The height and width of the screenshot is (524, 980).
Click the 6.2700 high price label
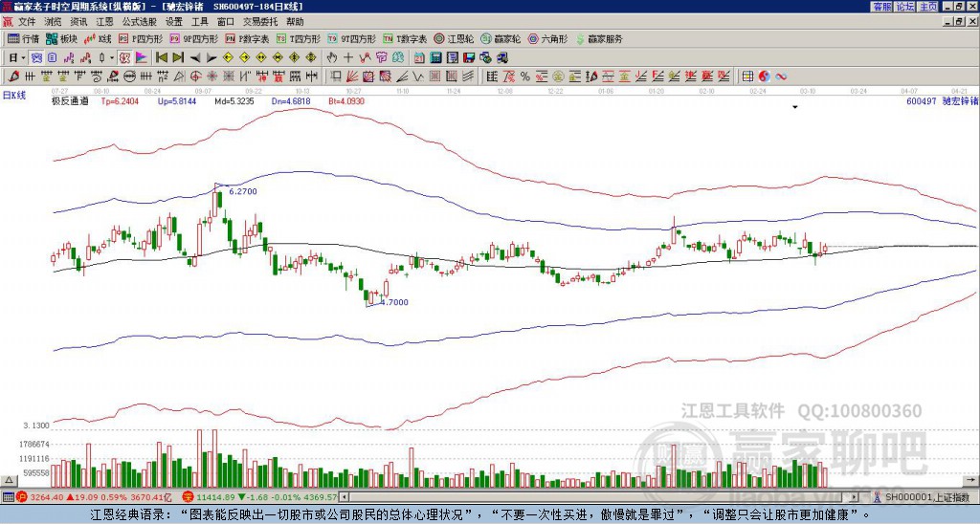[x=243, y=192]
